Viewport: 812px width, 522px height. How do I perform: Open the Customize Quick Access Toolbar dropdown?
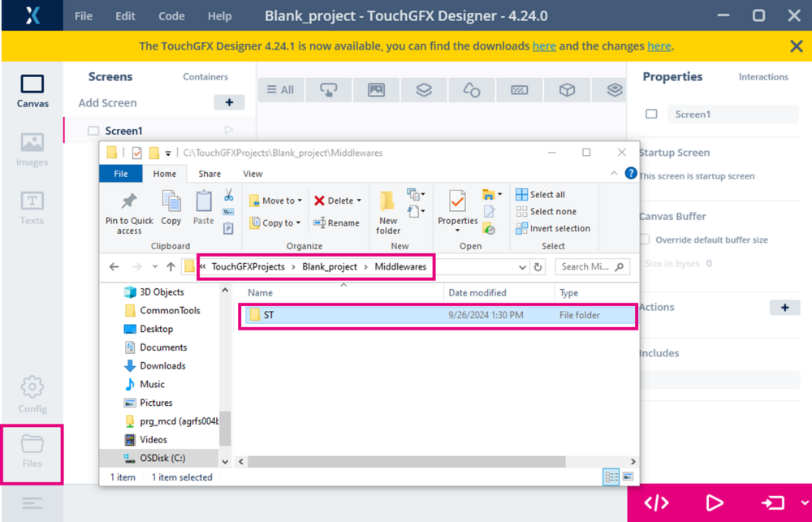click(168, 153)
